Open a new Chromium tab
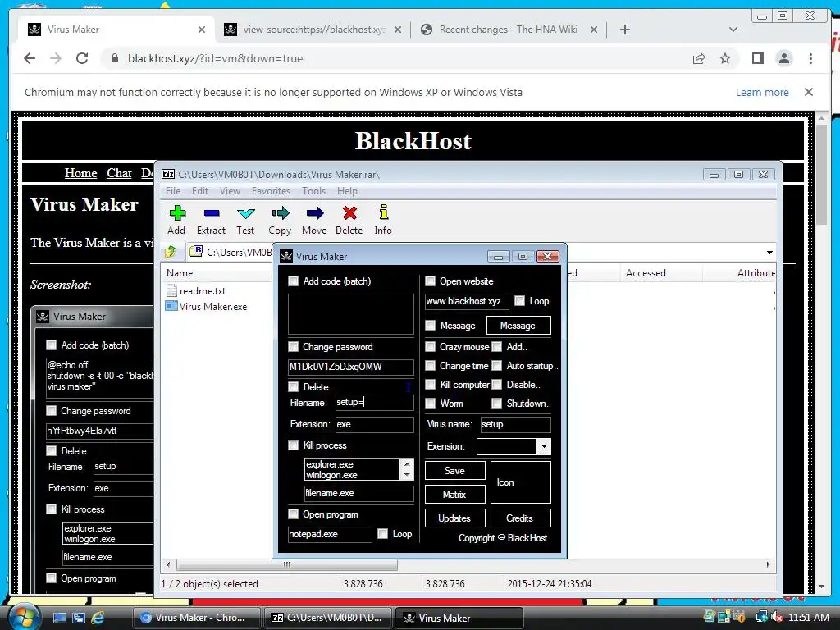Image resolution: width=840 pixels, height=630 pixels. pos(624,30)
